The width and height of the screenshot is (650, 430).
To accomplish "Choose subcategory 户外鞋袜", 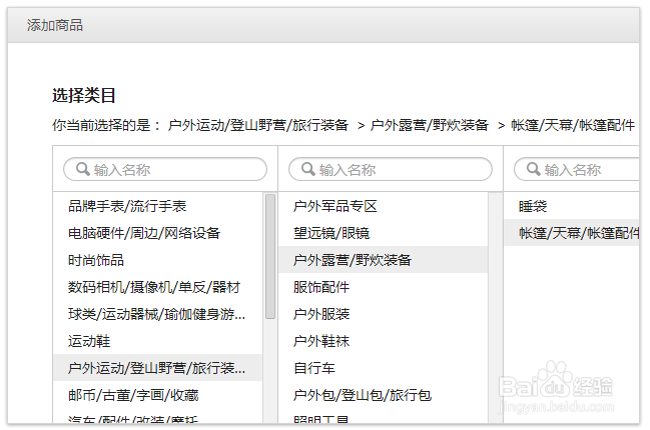I will coord(383,341).
